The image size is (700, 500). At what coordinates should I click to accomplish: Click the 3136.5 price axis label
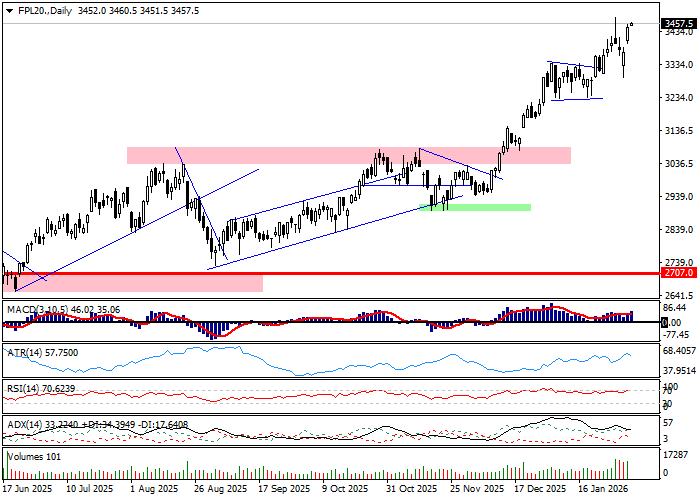(678, 131)
